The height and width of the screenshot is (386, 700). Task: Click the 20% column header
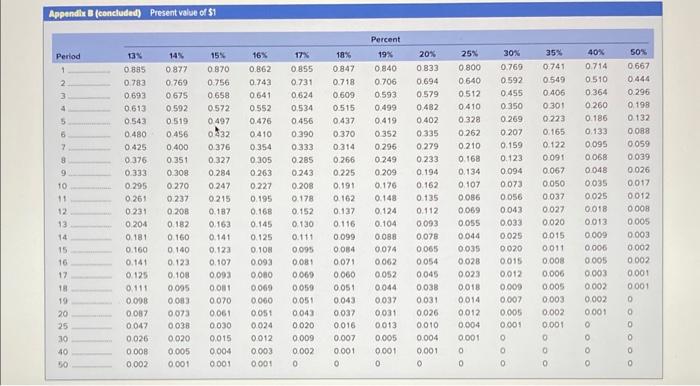point(427,54)
